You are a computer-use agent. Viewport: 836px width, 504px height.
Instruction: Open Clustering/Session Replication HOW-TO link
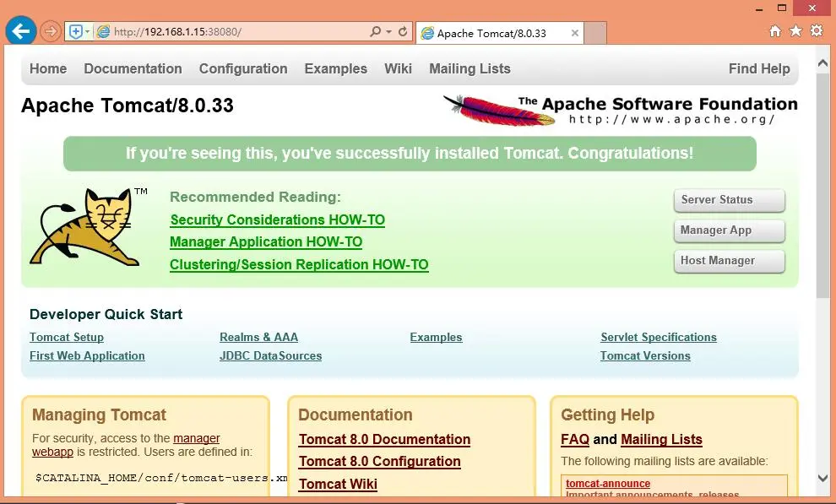click(x=299, y=265)
